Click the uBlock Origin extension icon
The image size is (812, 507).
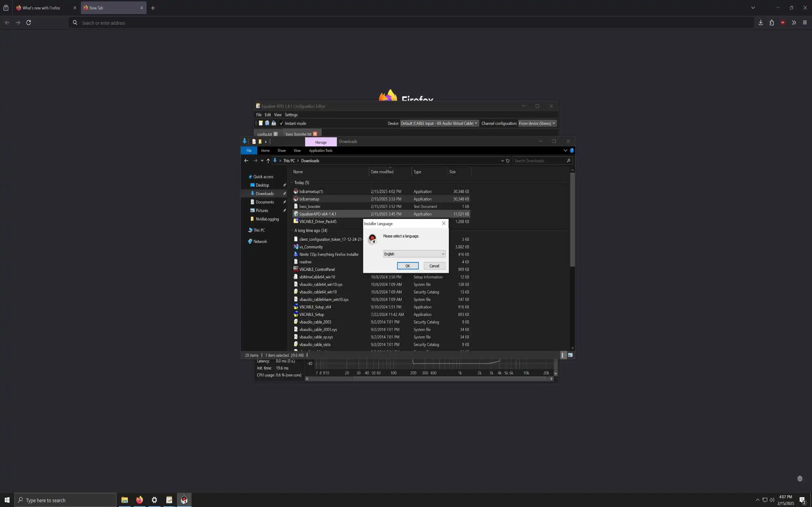pyautogui.click(x=783, y=22)
